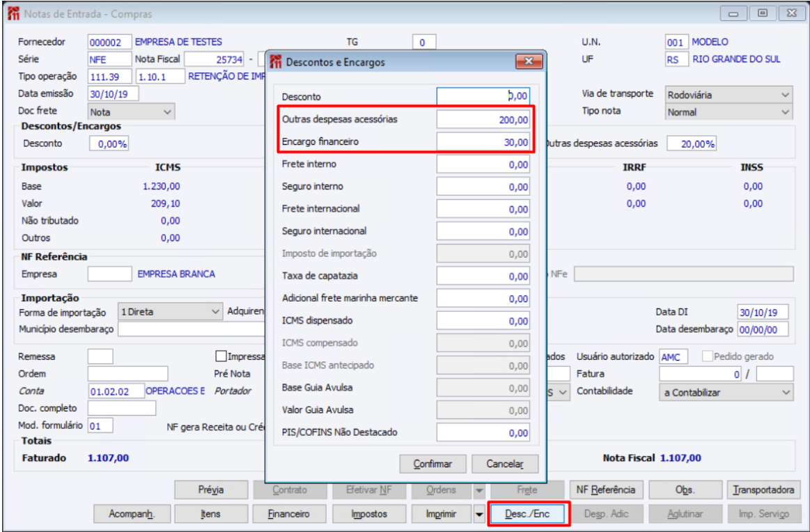Click the Nota Fiscal number field

pos(214,59)
